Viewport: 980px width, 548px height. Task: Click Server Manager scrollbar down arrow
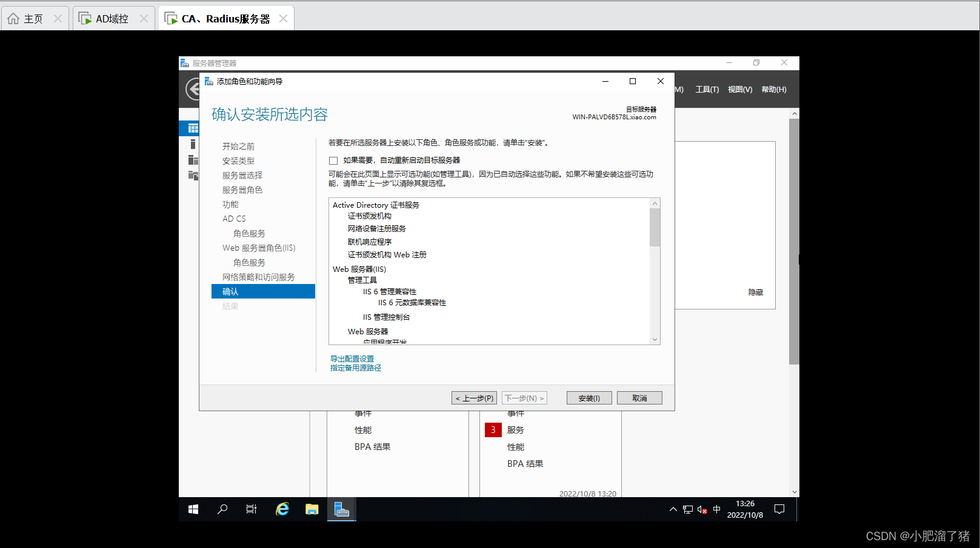point(795,492)
